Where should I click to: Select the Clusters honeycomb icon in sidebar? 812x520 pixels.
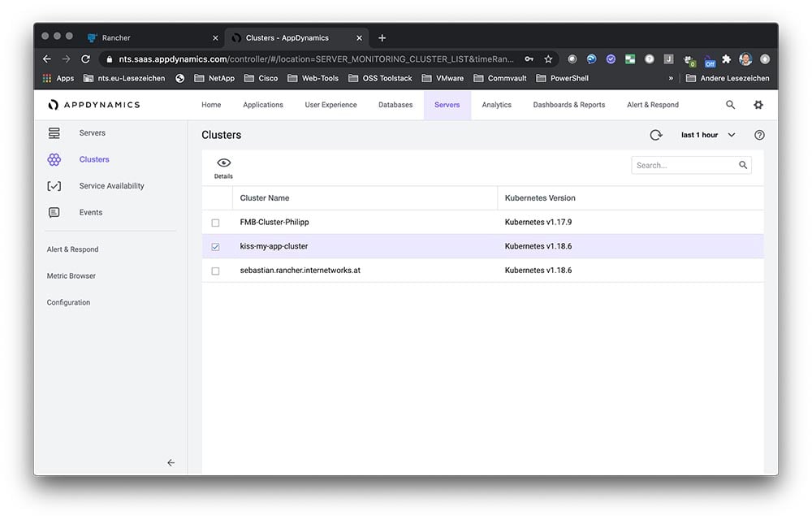54,159
